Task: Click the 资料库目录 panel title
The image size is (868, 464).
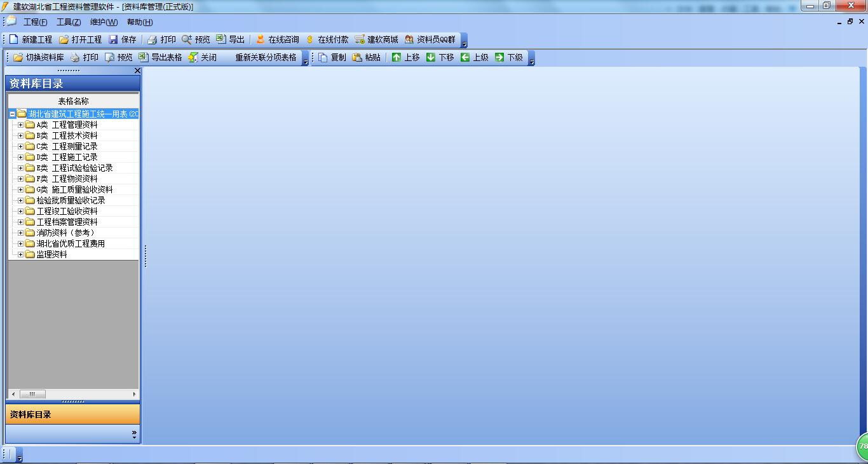Action: (36, 83)
